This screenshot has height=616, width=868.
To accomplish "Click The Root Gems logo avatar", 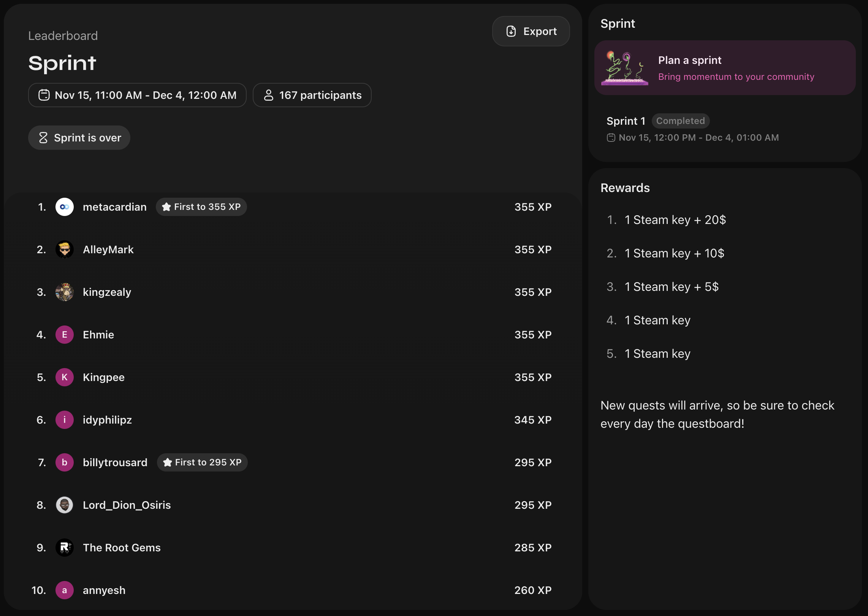I will [65, 548].
